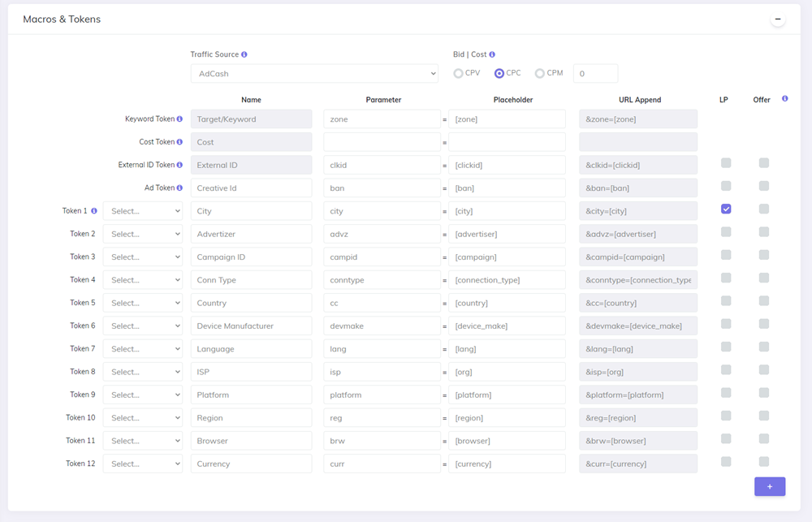Click the Token 1 info icon

[x=95, y=209]
